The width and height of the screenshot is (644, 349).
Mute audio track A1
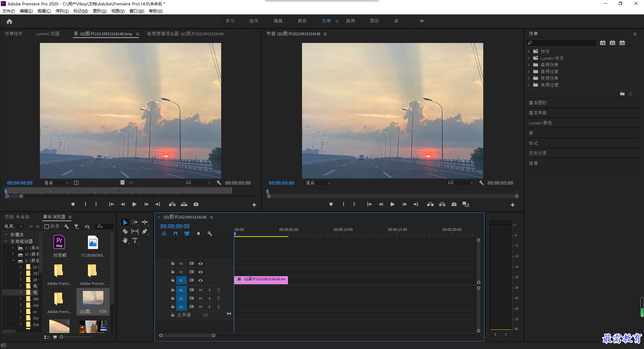[x=200, y=290]
